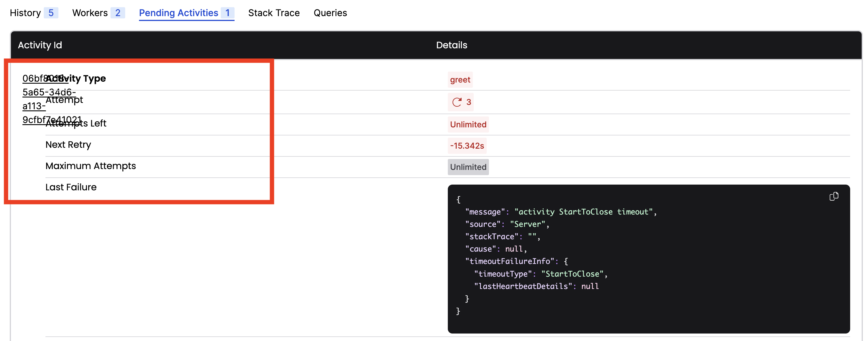The width and height of the screenshot is (868, 341).
Task: Copy the Last Failure JSON to clipboard
Action: point(834,196)
